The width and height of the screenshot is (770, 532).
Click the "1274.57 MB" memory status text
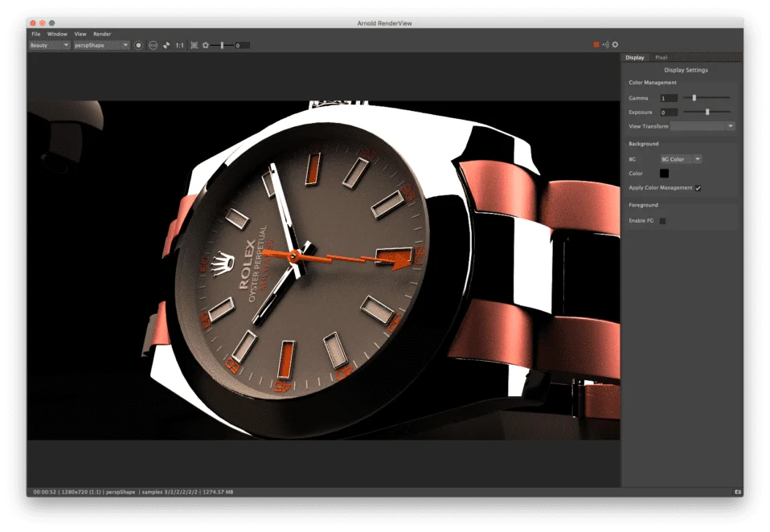coord(218,492)
